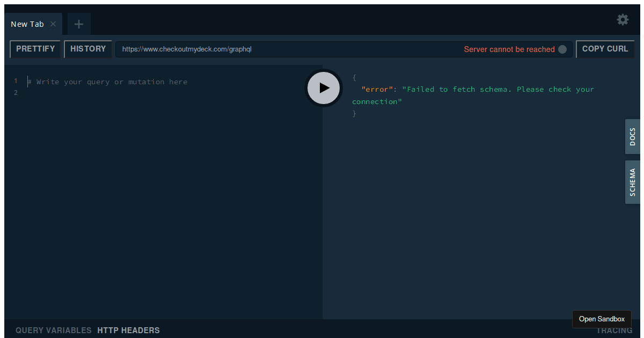Expand the query history list

(87, 49)
